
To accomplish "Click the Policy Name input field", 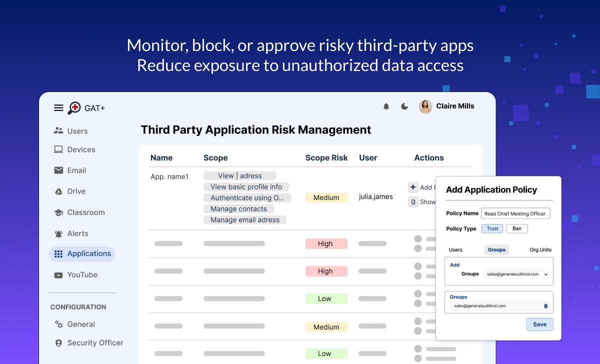I will point(515,213).
